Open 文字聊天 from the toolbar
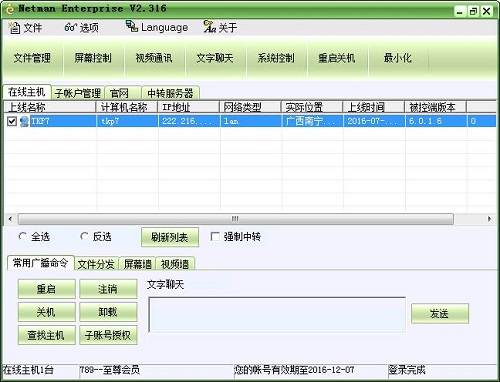The image size is (500, 382). point(215,58)
